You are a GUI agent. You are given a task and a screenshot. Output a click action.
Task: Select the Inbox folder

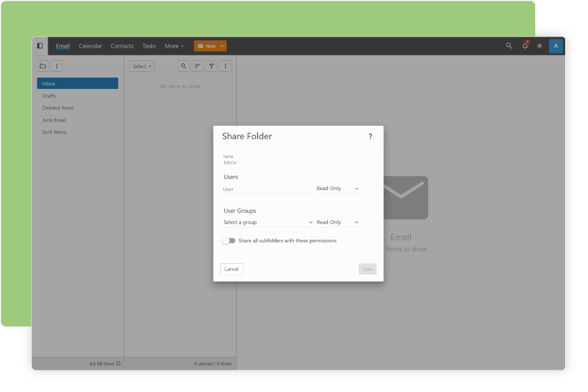(78, 83)
